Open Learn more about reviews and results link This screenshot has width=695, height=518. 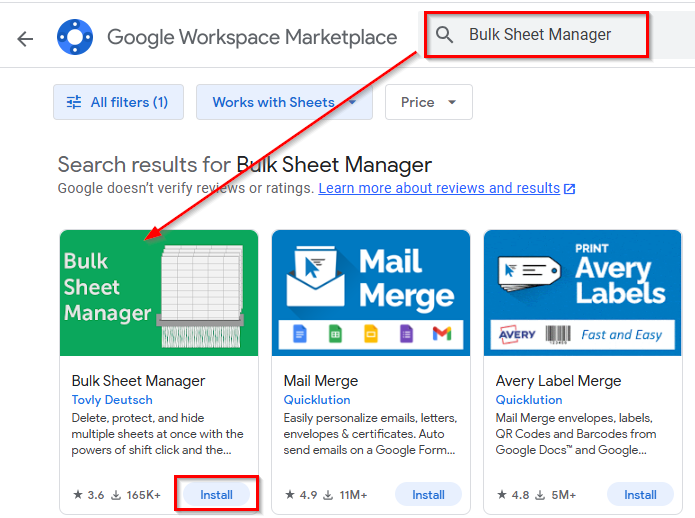(x=439, y=188)
